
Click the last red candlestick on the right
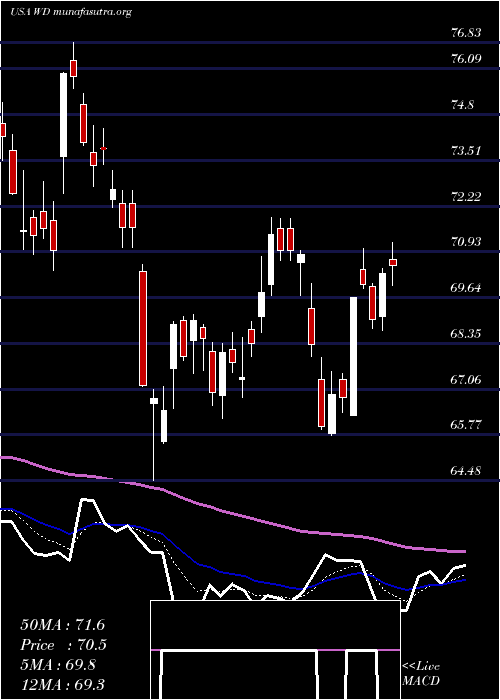[393, 262]
